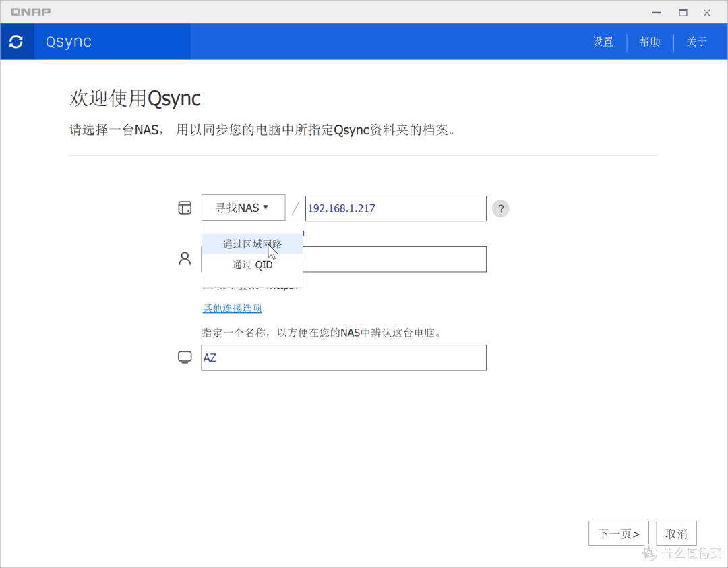Minimize the Qsync window
728x568 pixels.
click(656, 13)
